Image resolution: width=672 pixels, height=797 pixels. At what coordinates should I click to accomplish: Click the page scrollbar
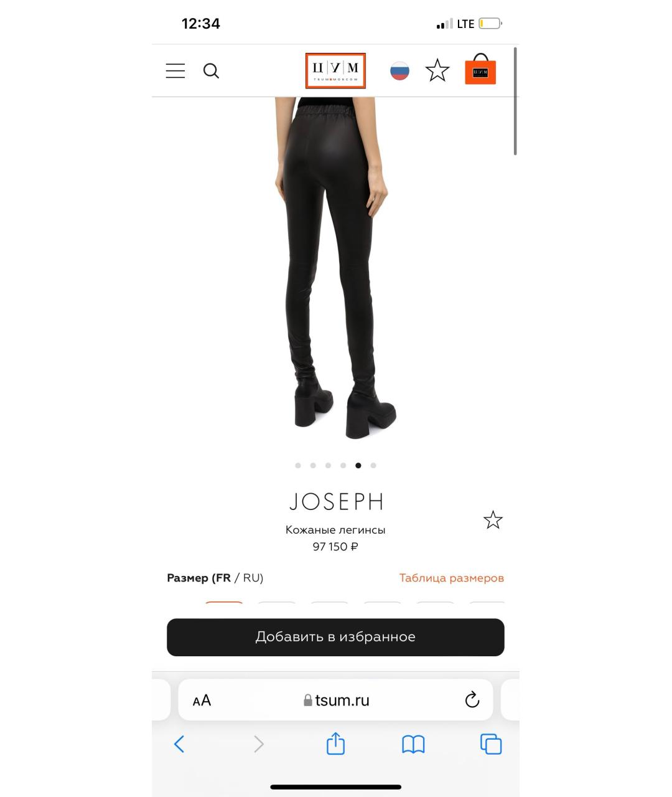(515, 101)
